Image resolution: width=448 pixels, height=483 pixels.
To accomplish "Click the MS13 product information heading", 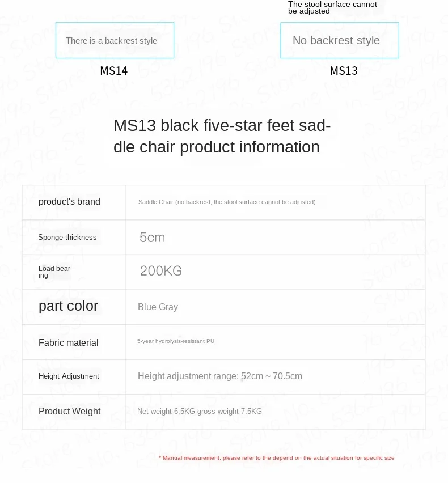I will coord(222,136).
